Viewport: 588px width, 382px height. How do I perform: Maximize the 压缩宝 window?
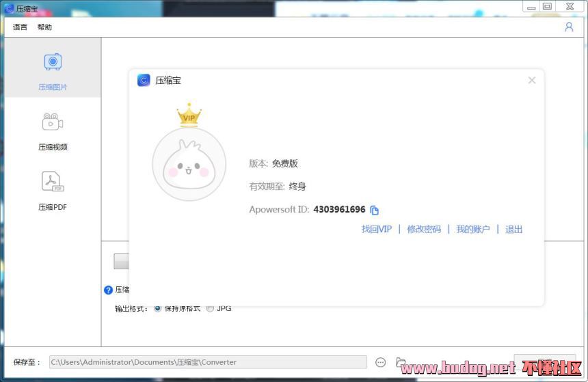click(x=547, y=6)
